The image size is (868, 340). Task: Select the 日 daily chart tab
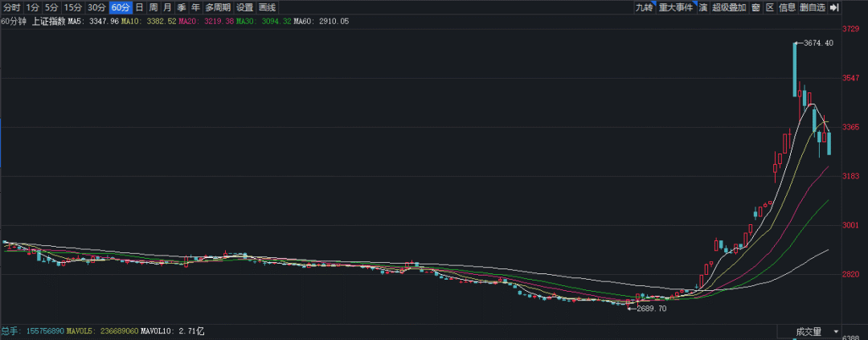point(140,7)
